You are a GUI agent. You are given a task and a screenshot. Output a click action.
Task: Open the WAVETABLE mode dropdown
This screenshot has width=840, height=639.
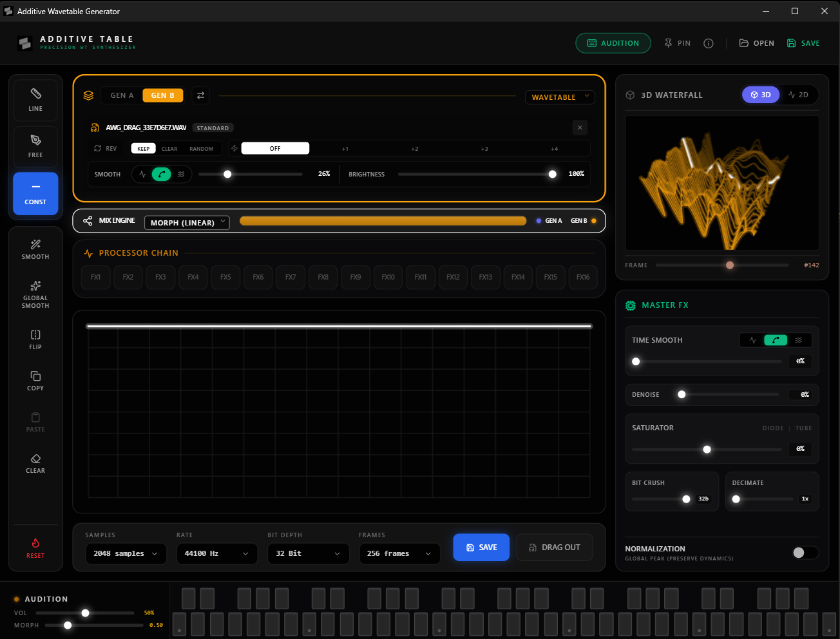pyautogui.click(x=560, y=97)
